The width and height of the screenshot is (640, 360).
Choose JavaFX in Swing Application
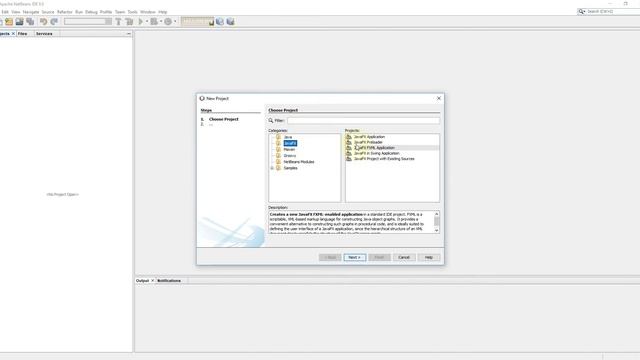376,153
